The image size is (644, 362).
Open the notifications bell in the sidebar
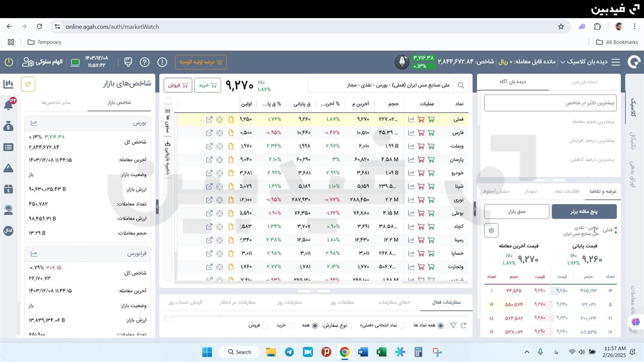point(9,105)
